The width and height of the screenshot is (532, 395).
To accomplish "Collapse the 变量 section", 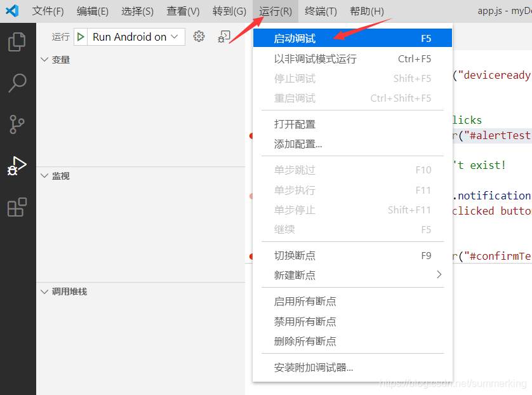I will tap(44, 60).
